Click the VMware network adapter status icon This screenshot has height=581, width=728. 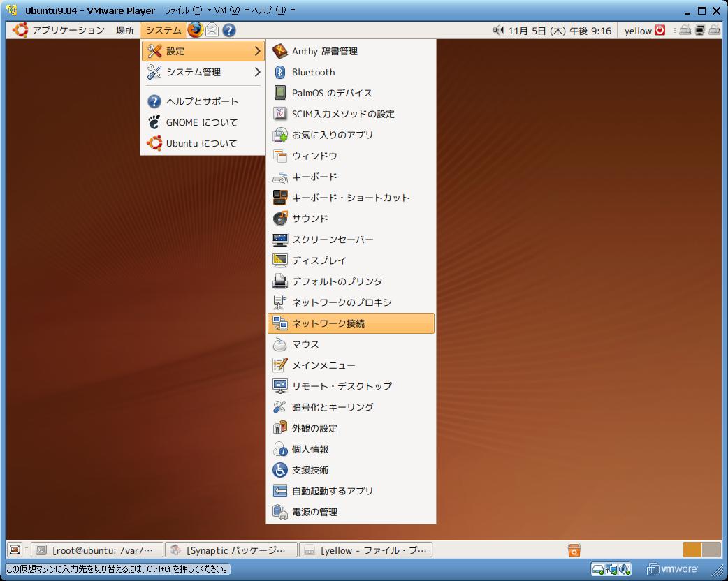pos(611,569)
